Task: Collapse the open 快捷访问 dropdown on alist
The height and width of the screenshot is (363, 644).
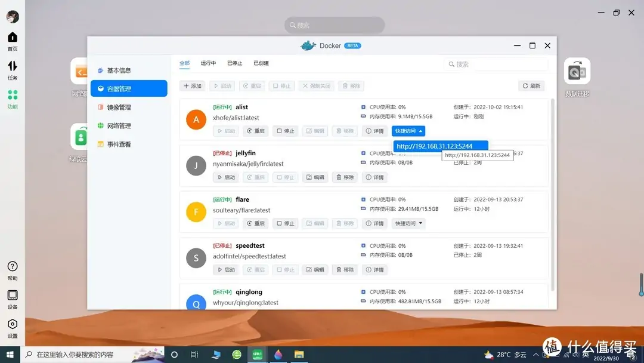Action: click(408, 130)
